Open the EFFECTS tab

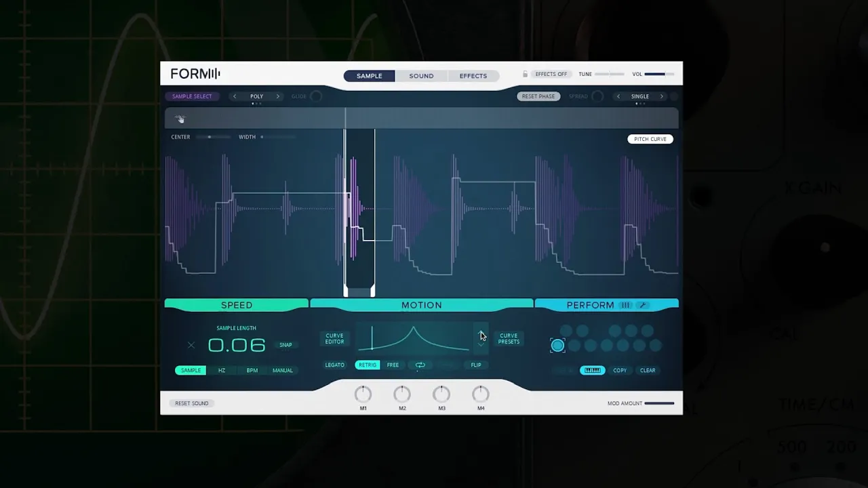click(473, 76)
